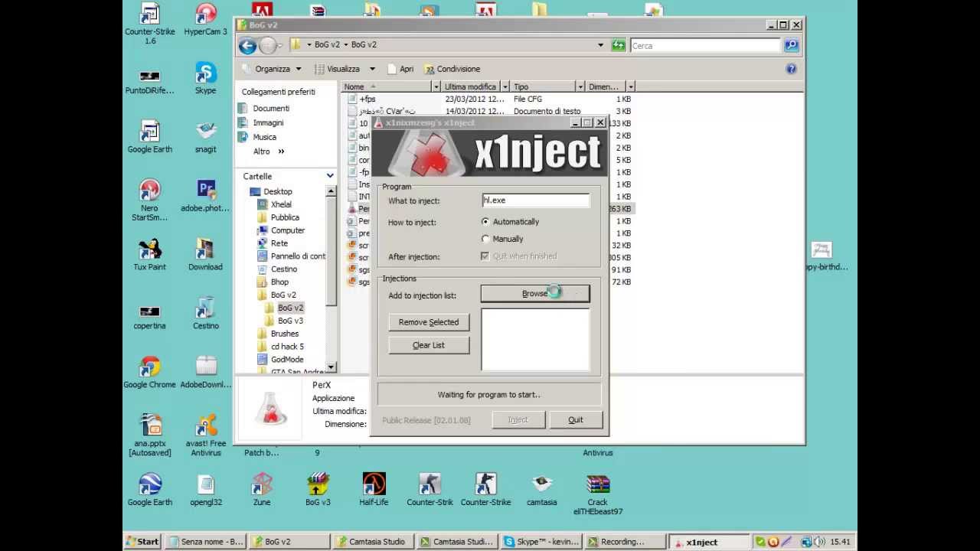Click What to inject input field
This screenshot has width=980, height=551.
(536, 201)
